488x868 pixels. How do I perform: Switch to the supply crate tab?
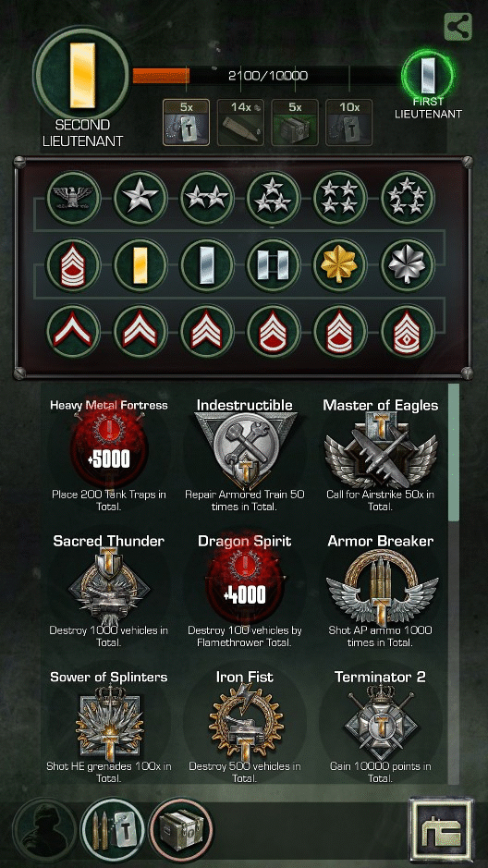click(181, 830)
